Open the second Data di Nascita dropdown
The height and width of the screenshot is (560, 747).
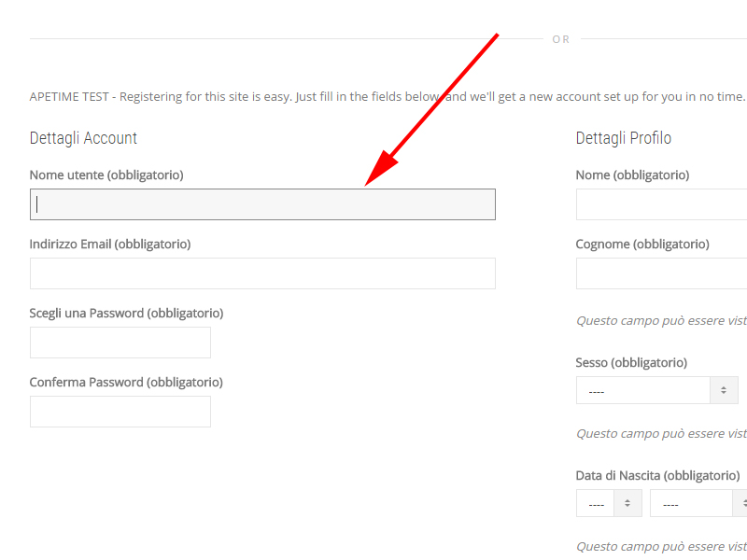pos(698,503)
